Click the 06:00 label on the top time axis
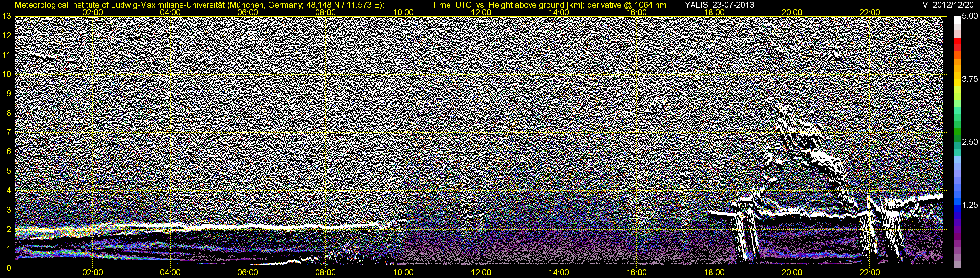Viewport: 980px width, 278px height. pyautogui.click(x=248, y=12)
